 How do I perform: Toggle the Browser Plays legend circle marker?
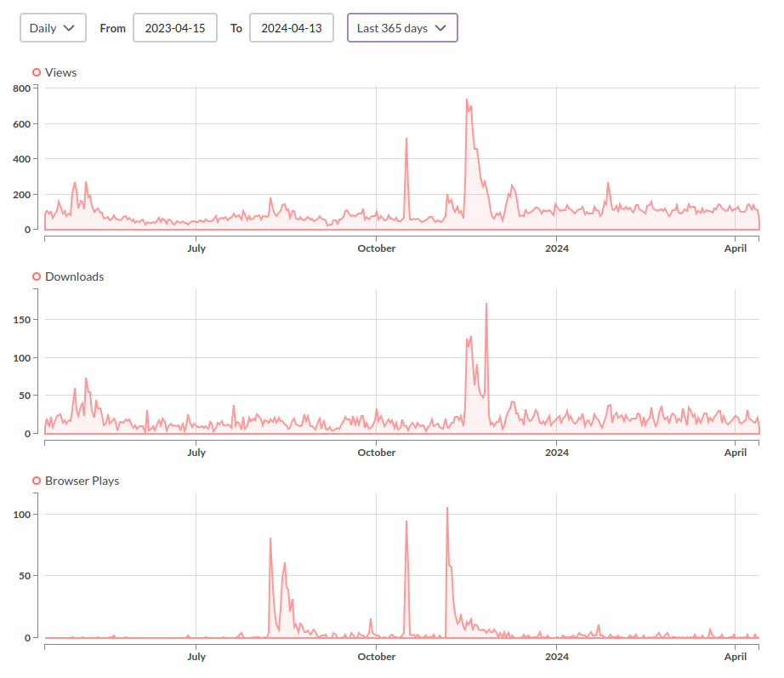click(x=37, y=481)
